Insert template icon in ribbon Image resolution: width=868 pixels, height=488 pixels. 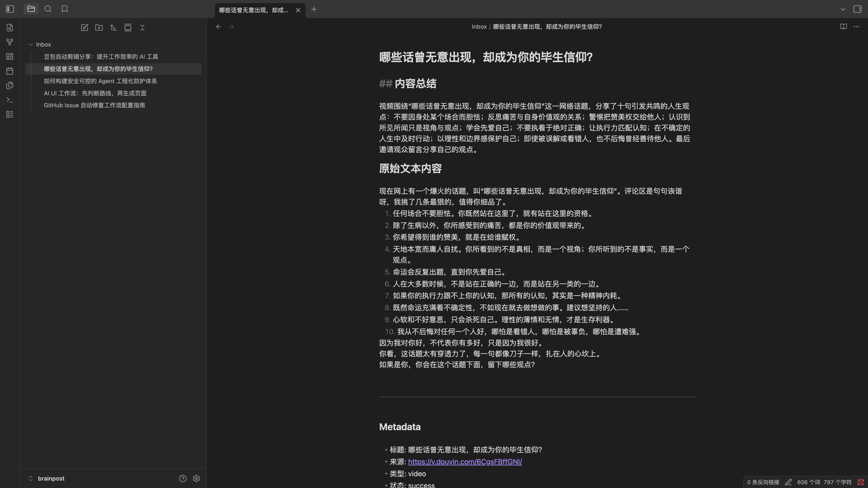pyautogui.click(x=10, y=86)
